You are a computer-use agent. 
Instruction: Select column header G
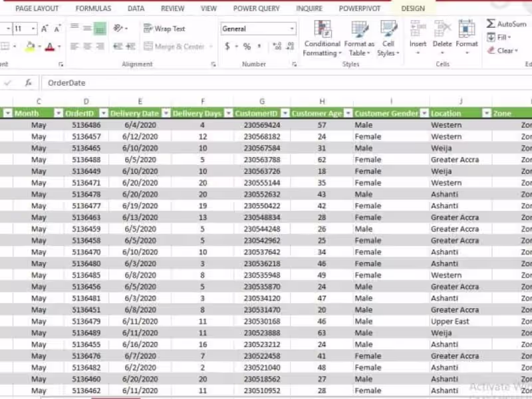[x=262, y=101]
